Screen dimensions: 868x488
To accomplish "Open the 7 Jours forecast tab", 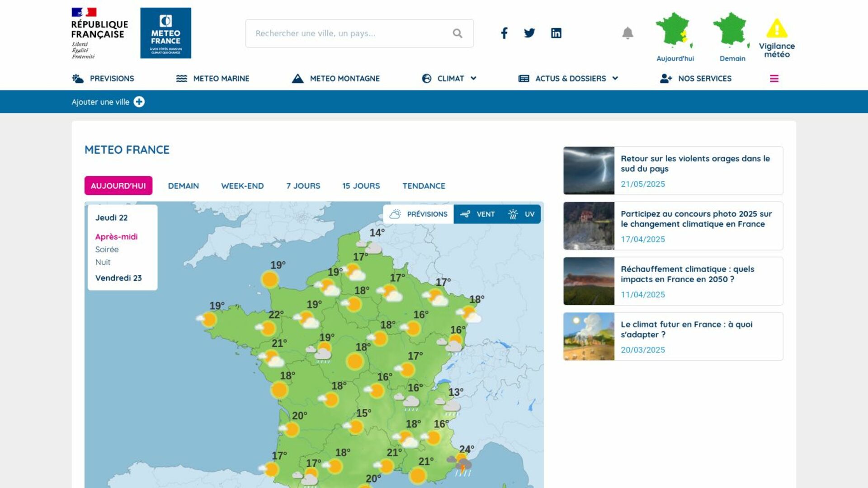I will pos(303,185).
